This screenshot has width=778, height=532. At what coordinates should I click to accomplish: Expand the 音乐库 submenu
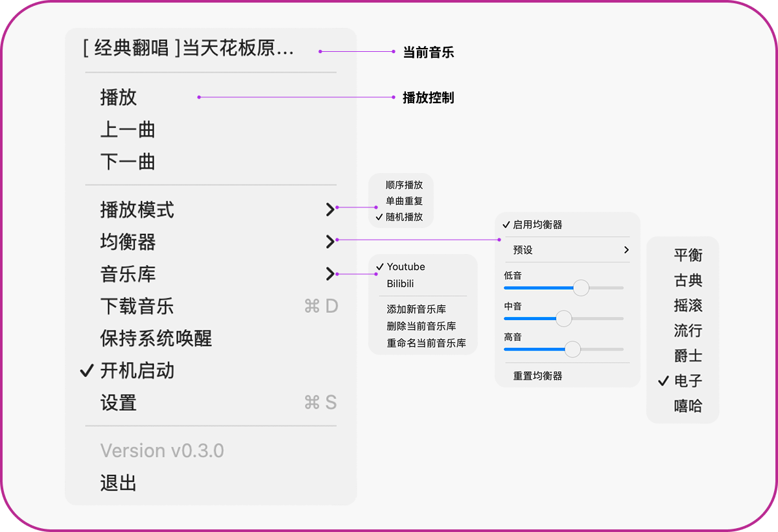click(x=127, y=274)
